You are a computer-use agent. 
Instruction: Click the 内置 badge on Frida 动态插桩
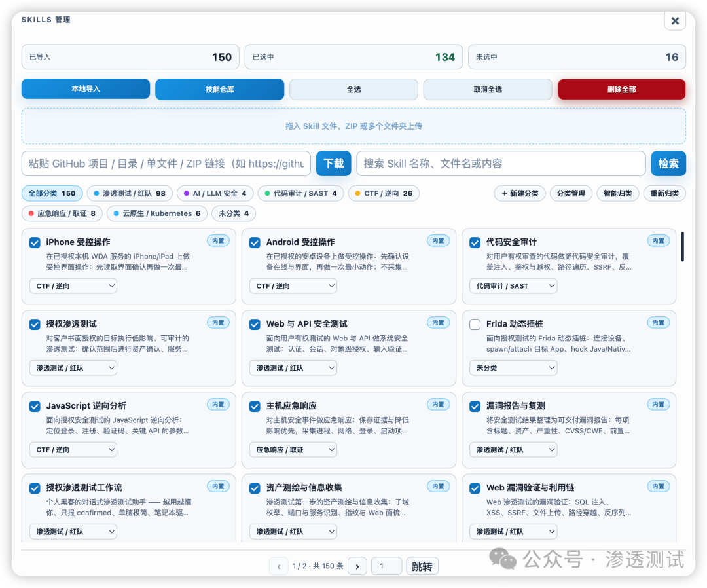pyautogui.click(x=659, y=322)
